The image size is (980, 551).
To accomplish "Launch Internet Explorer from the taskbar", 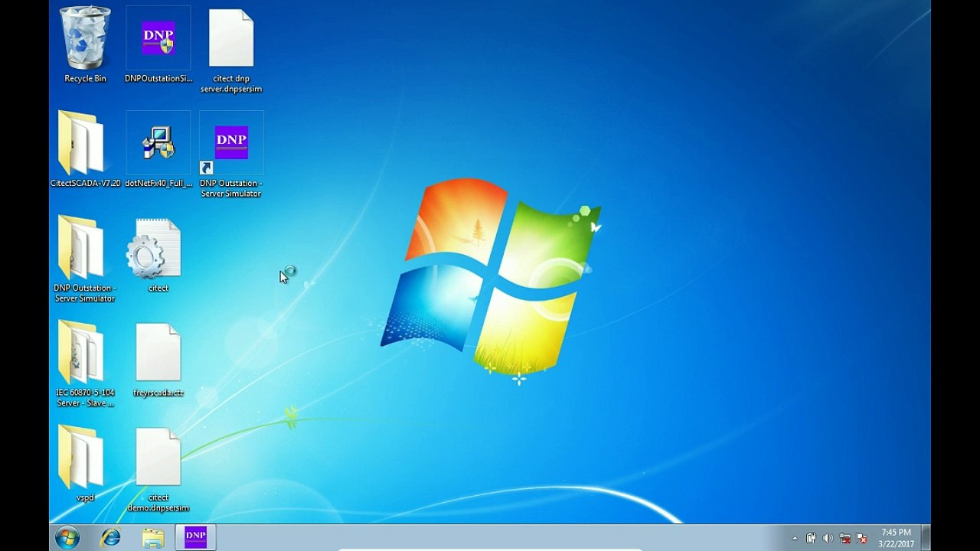I will tap(110, 538).
